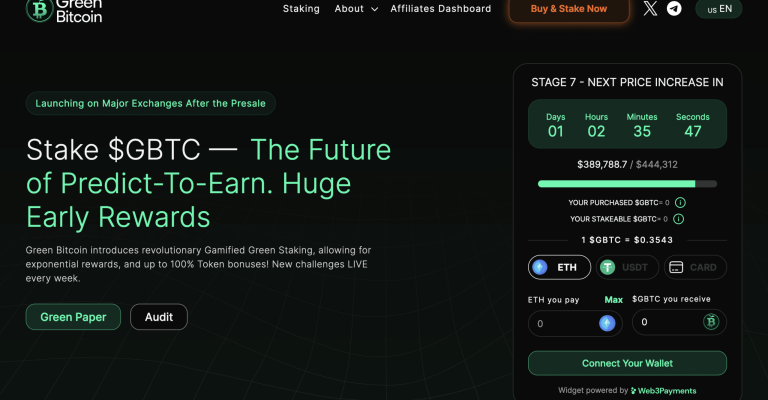Select USDT as payment method
The image size is (768, 400).
[627, 267]
